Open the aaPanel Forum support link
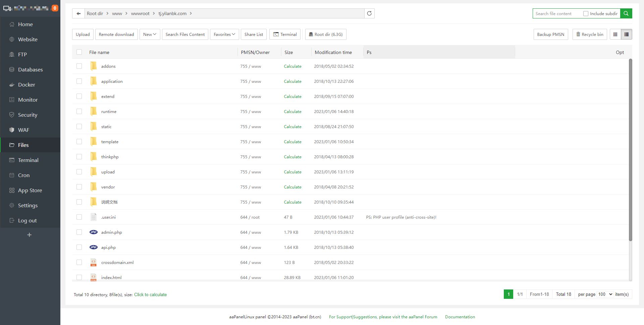644x325 pixels. point(383,317)
